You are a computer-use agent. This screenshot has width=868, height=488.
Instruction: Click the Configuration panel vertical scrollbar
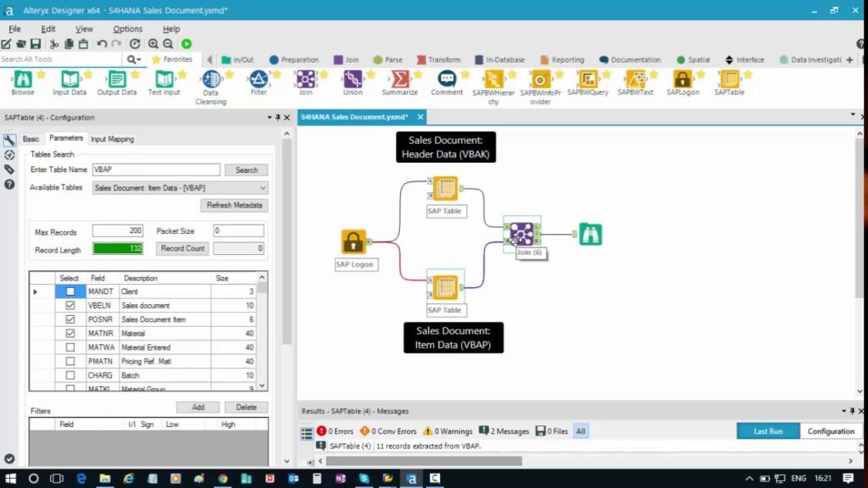point(287,241)
